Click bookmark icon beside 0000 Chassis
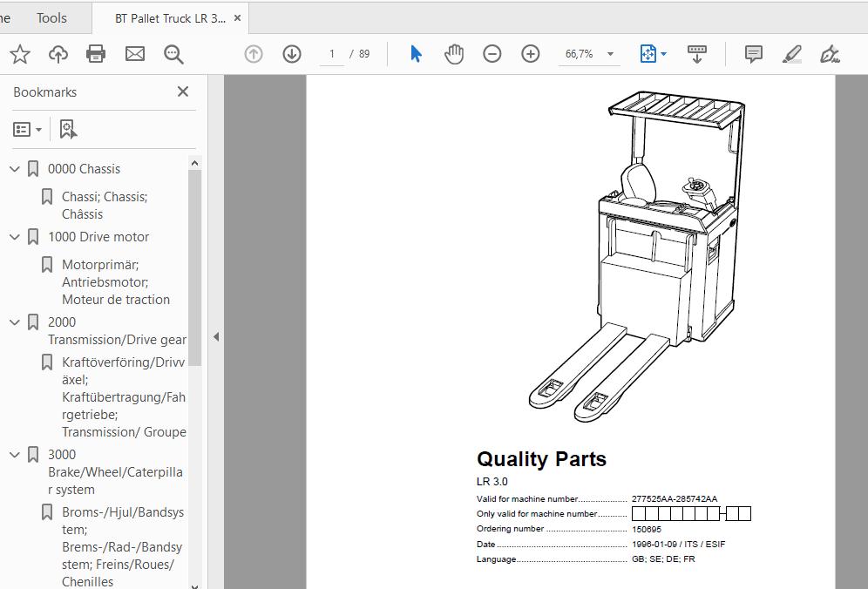The width and height of the screenshot is (868, 589). click(x=33, y=169)
